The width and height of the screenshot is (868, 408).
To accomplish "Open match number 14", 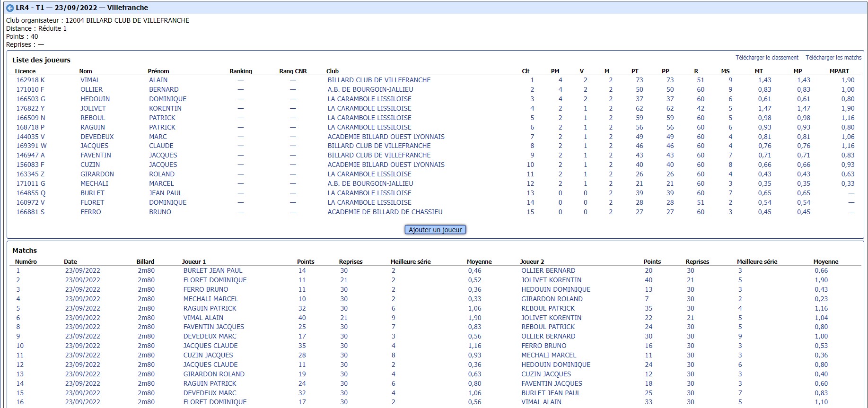I will 20,383.
